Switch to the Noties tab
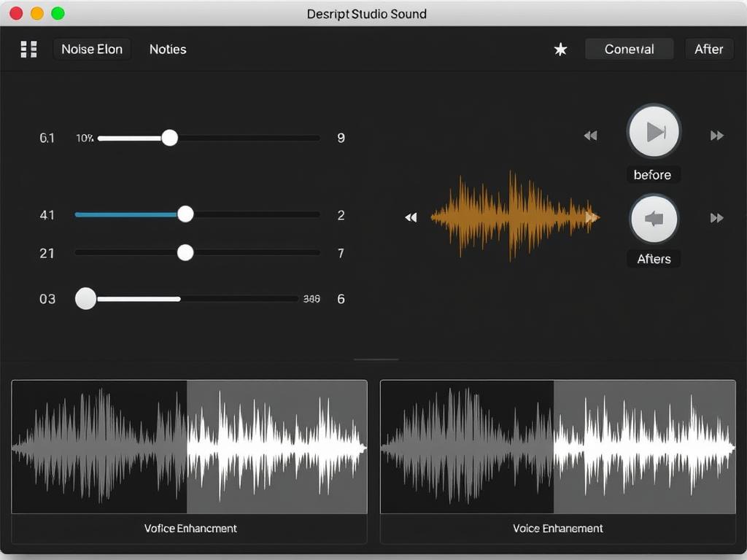 click(168, 50)
